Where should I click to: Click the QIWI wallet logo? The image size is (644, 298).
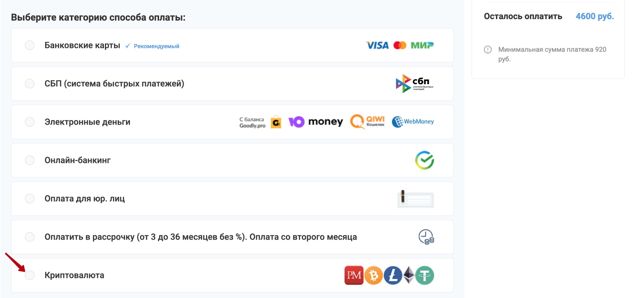pyautogui.click(x=366, y=122)
